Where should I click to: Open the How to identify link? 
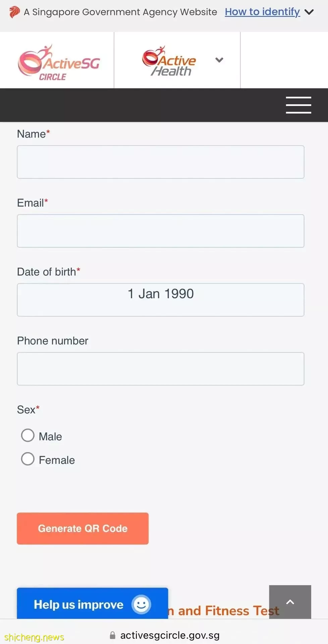pos(262,12)
